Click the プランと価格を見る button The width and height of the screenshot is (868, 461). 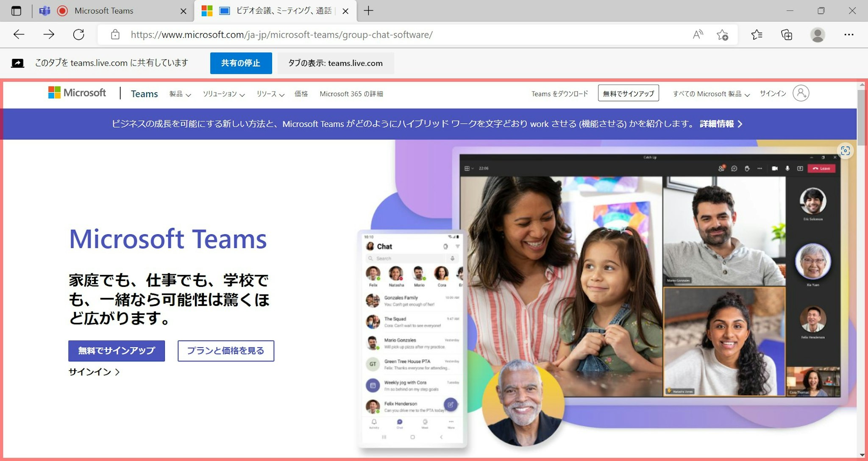[225, 351]
